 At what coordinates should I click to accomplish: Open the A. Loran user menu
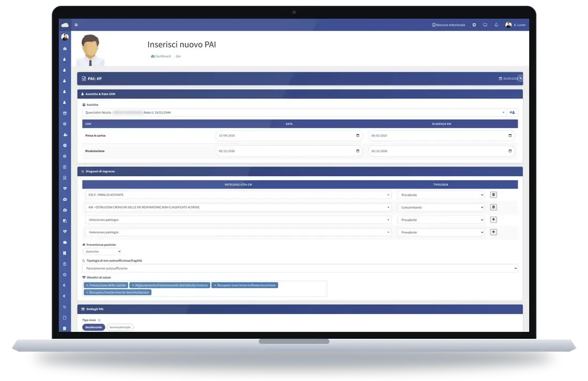pos(516,25)
